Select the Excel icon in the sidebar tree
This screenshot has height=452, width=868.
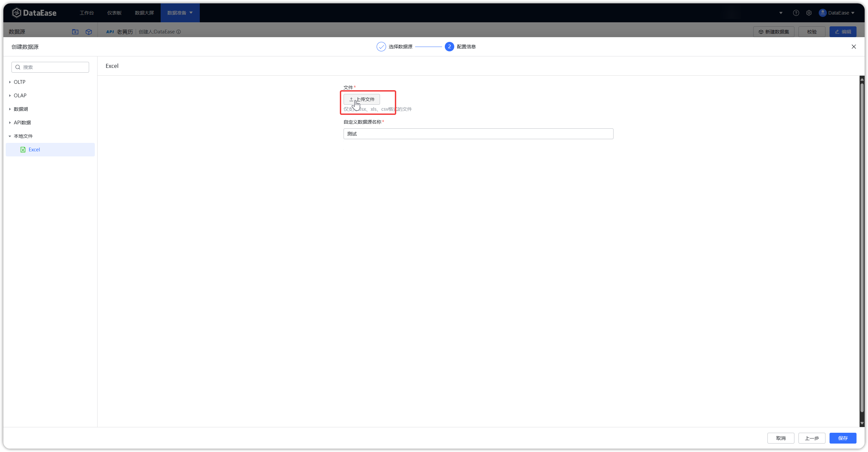pos(23,149)
